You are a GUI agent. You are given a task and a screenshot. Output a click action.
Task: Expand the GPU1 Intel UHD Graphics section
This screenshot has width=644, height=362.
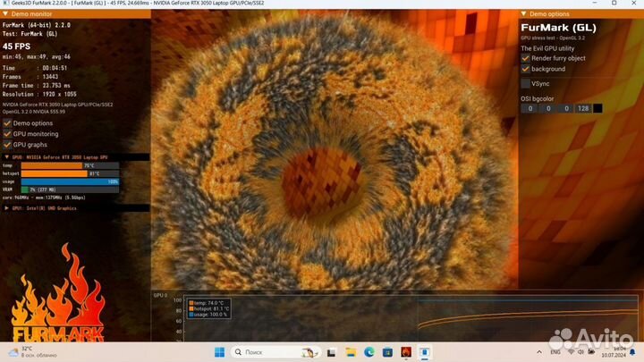(x=7, y=207)
